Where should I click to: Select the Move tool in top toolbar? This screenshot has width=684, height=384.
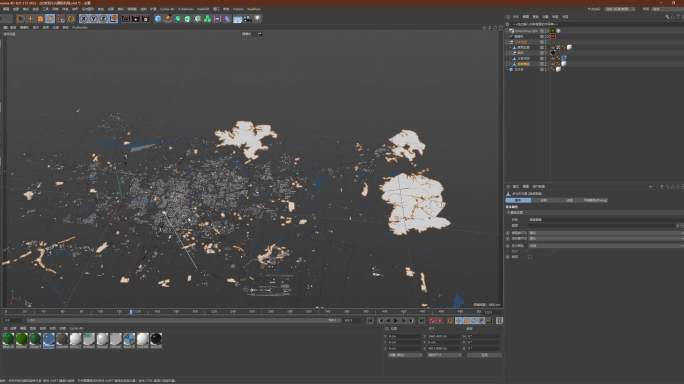(x=30, y=19)
